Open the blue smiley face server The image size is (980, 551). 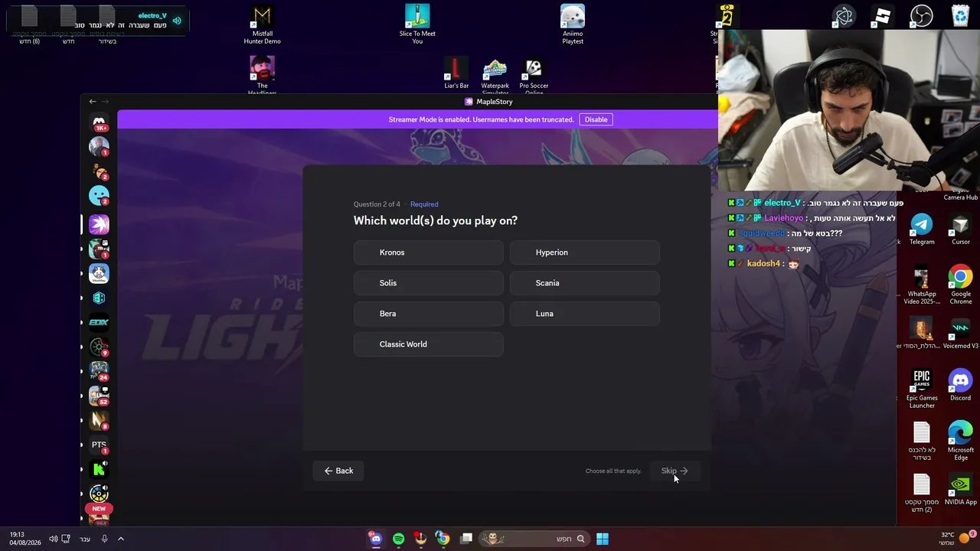tap(99, 196)
